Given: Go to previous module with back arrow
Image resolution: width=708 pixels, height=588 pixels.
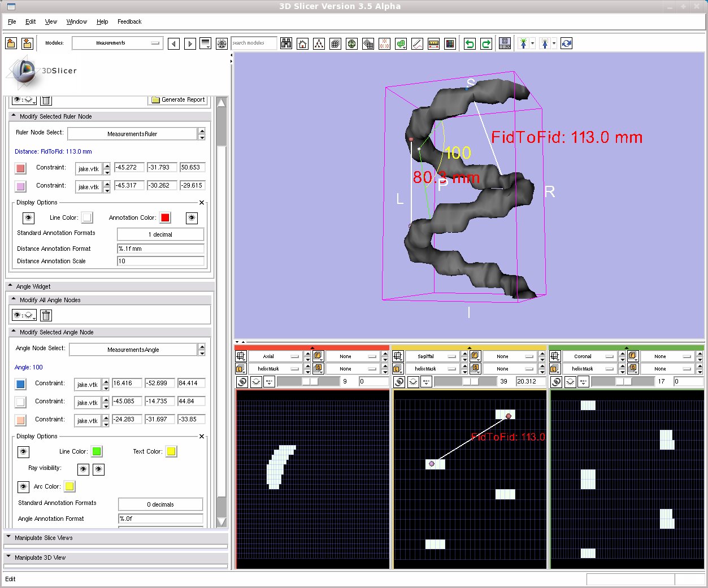Looking at the screenshot, I should (174, 43).
